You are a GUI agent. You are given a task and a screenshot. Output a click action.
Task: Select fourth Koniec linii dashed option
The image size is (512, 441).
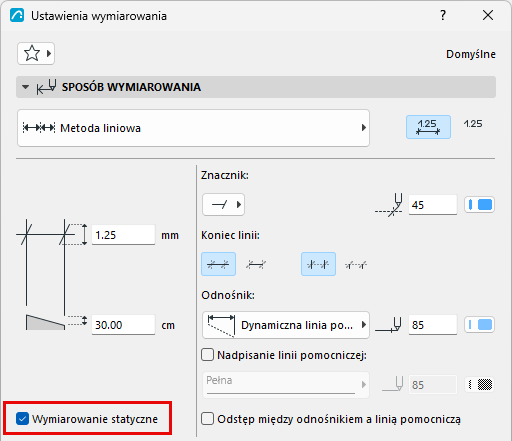[x=356, y=265]
